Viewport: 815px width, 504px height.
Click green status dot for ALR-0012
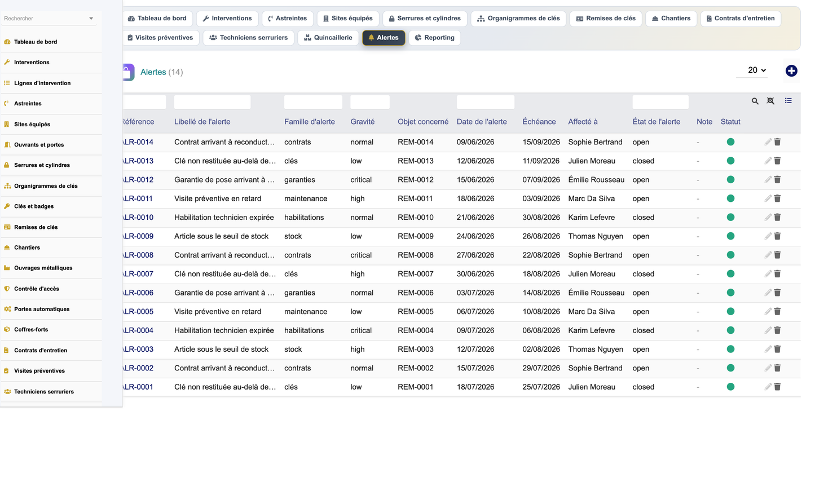730,180
